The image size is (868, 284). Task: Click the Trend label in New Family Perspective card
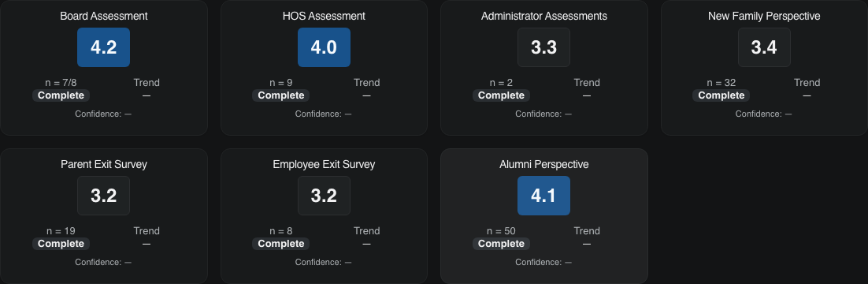pyautogui.click(x=807, y=83)
